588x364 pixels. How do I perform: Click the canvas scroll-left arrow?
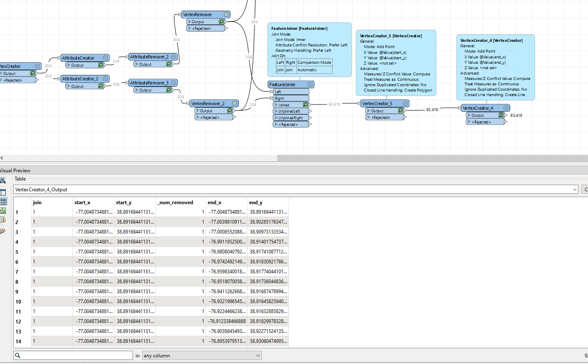pyautogui.click(x=2, y=158)
